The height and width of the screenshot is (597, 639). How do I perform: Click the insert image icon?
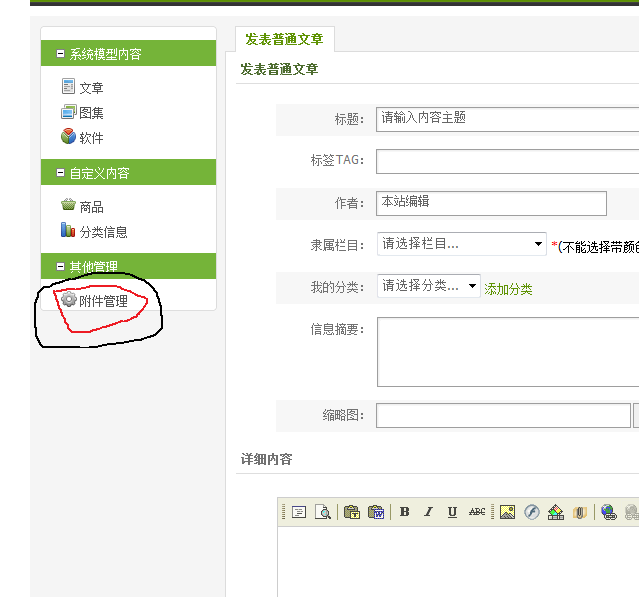click(507, 512)
